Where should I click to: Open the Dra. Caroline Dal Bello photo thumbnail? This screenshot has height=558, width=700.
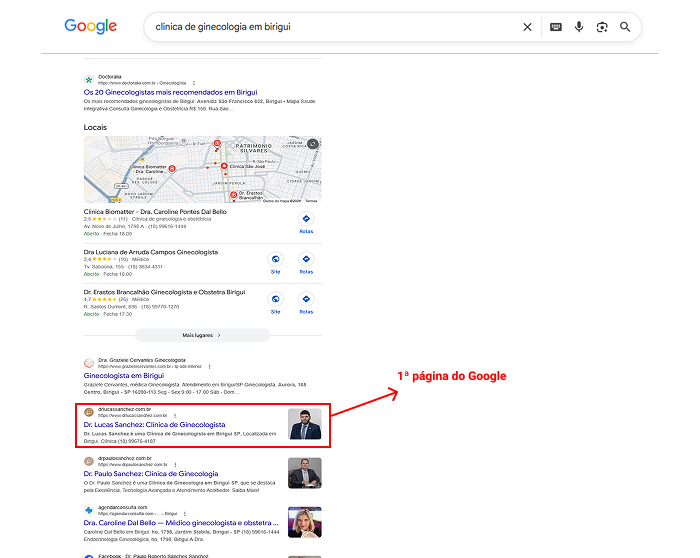point(305,522)
